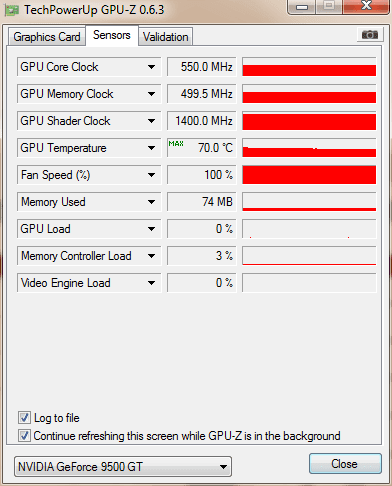The image size is (392, 486).
Task: Click the 70.0 °C temperature reading field
Action: (202, 148)
